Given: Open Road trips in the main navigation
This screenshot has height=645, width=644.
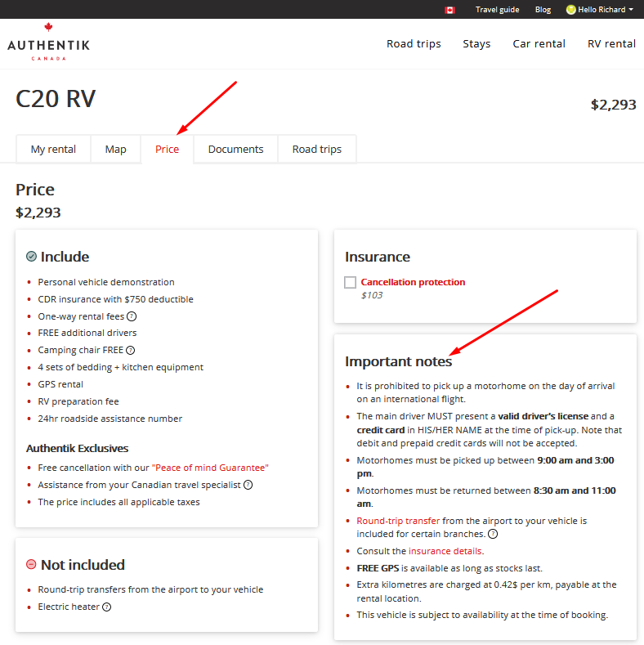Looking at the screenshot, I should click(414, 43).
